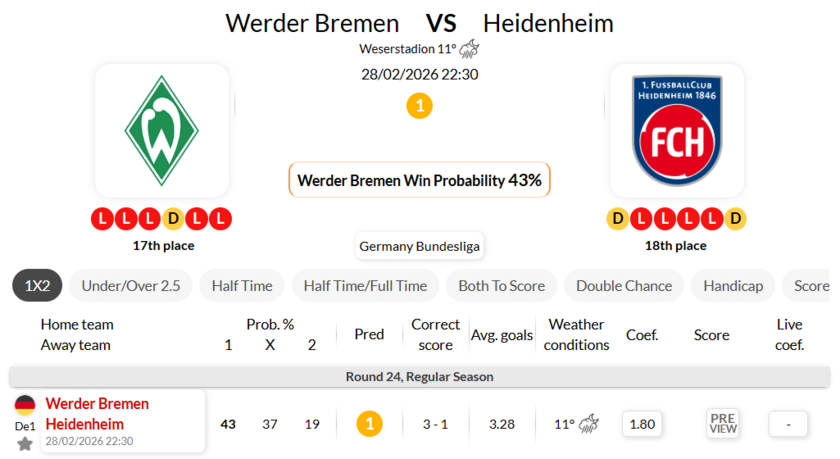Select the 1X2 tab

37,286
